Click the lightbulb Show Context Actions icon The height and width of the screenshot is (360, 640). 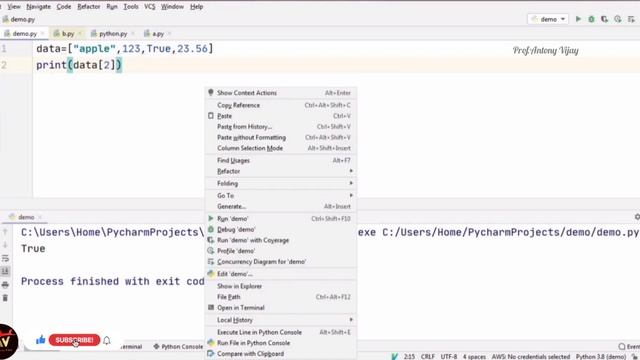pyautogui.click(x=211, y=93)
